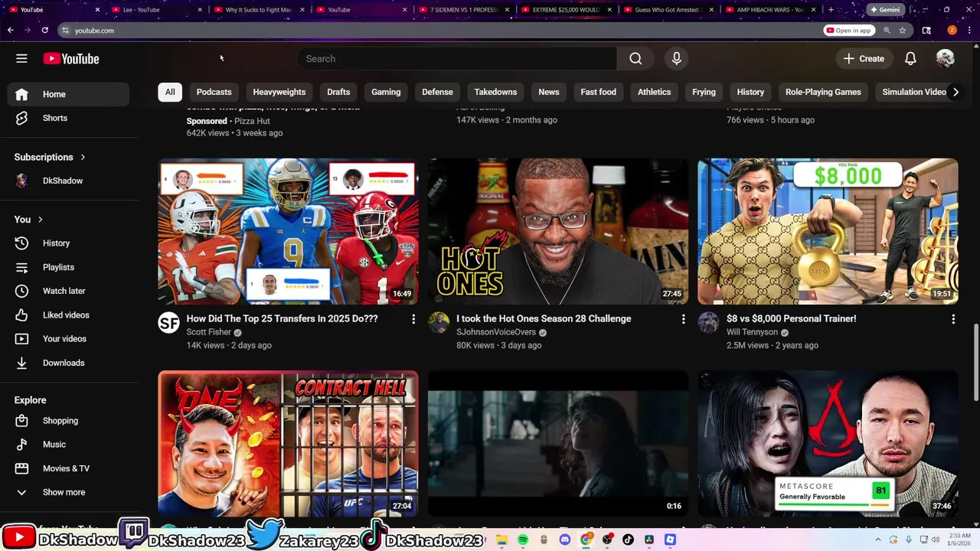Select the Fast food filter chip
Viewport: 980px width, 551px height.
click(598, 92)
